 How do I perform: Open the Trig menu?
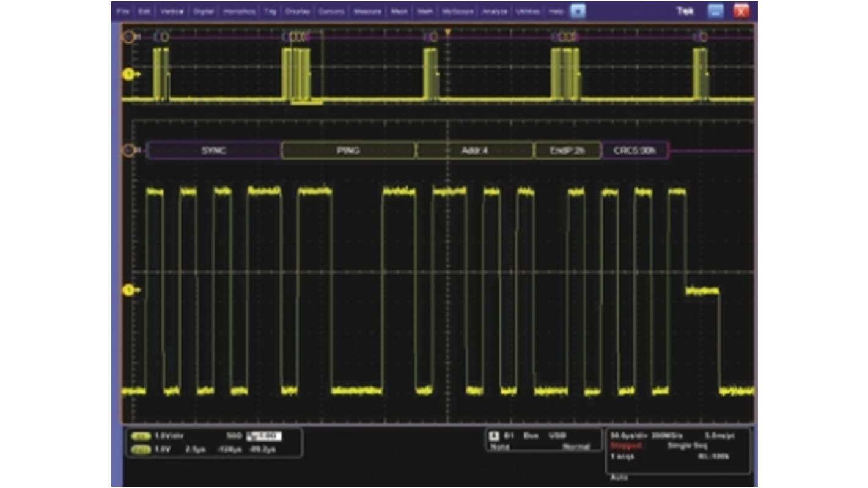click(269, 10)
